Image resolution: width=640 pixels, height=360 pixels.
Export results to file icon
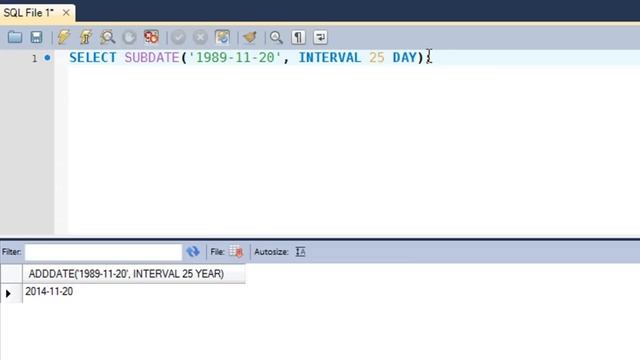[x=236, y=252]
